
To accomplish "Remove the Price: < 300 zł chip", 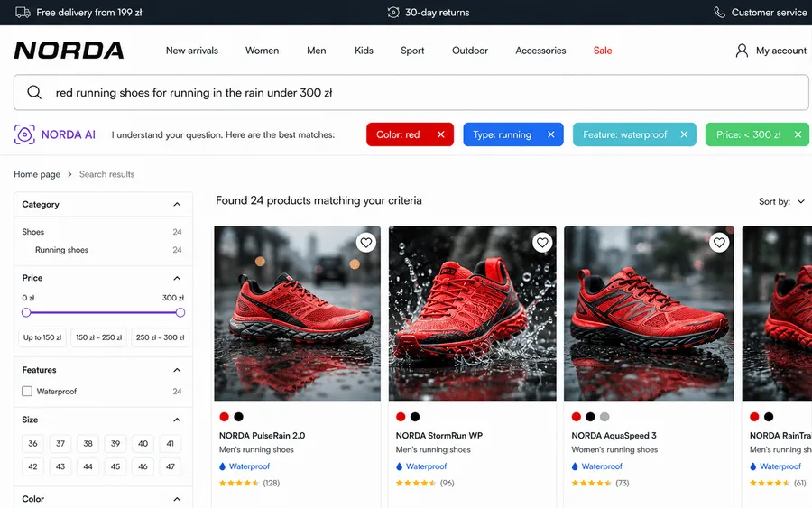I will (x=798, y=134).
